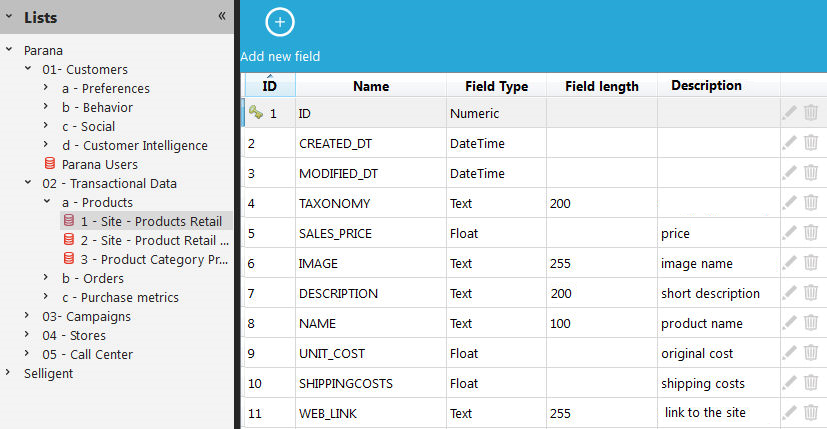
Task: Edit the IMAGE field with pencil icon
Action: [x=790, y=263]
